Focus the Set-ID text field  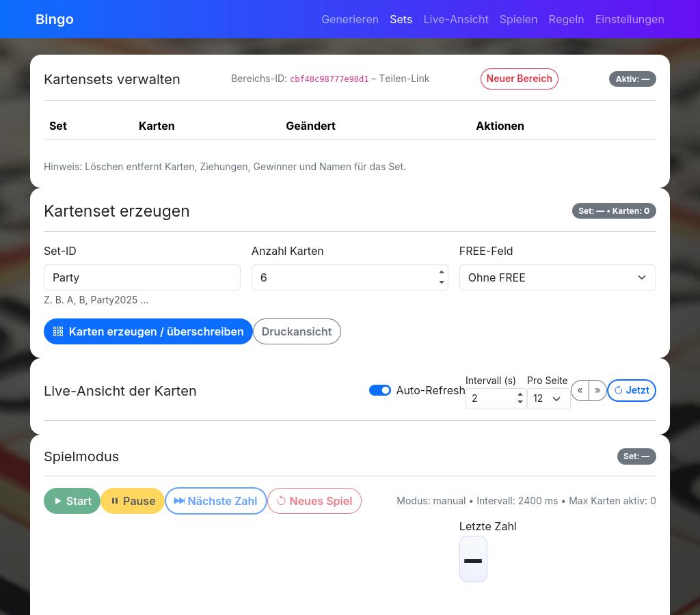tap(142, 277)
